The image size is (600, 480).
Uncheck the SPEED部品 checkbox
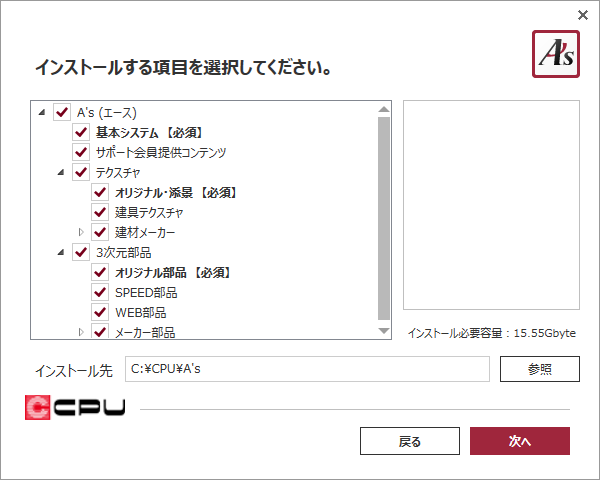point(100,292)
